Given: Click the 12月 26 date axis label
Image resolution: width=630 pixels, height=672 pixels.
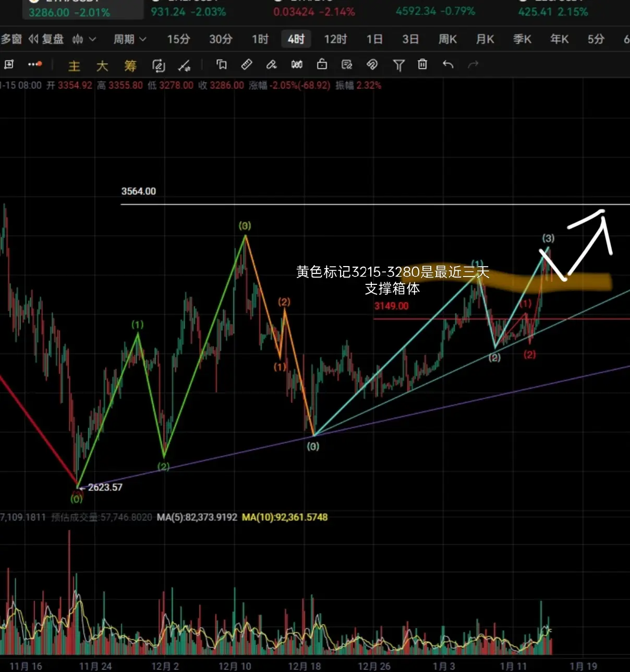Looking at the screenshot, I should coord(374,666).
